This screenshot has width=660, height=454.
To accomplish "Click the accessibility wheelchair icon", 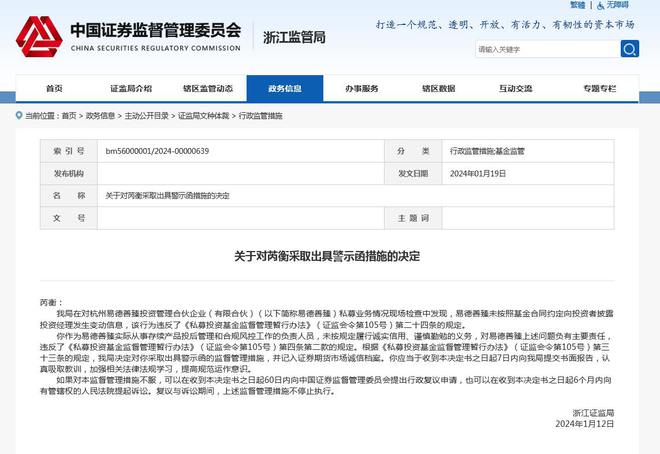I will pyautogui.click(x=601, y=5).
